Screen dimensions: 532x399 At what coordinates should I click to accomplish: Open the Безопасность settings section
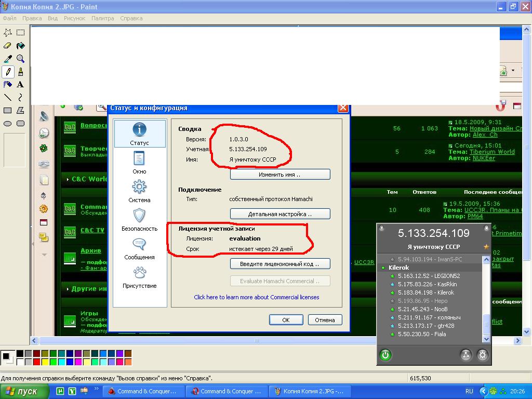139,220
